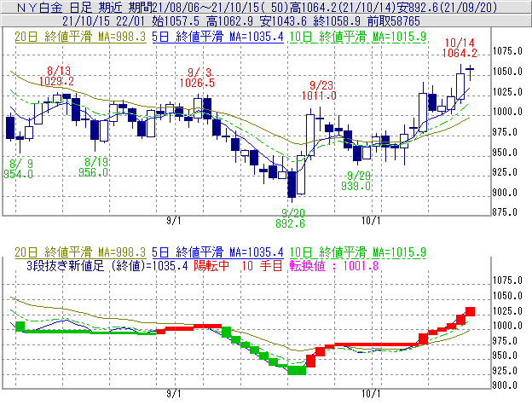The image size is (532, 405).
Task: Click the 9/29 939.0 low label
Action: pyautogui.click(x=356, y=181)
